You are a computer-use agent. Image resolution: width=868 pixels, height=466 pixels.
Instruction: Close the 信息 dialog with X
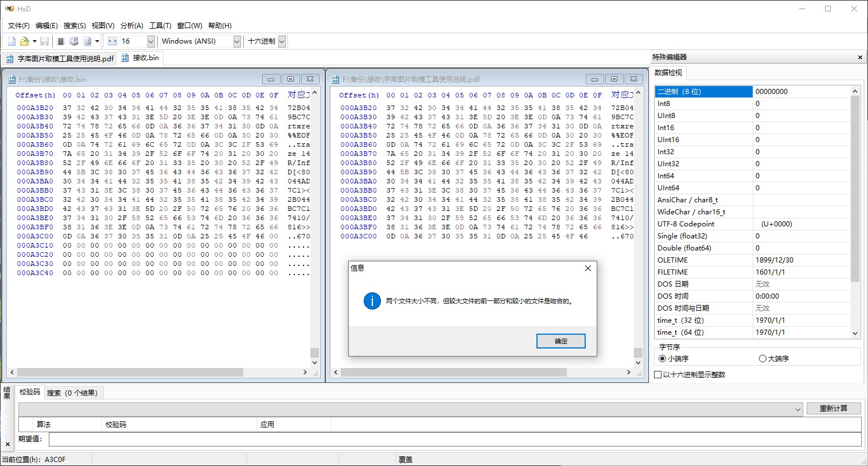click(x=587, y=268)
